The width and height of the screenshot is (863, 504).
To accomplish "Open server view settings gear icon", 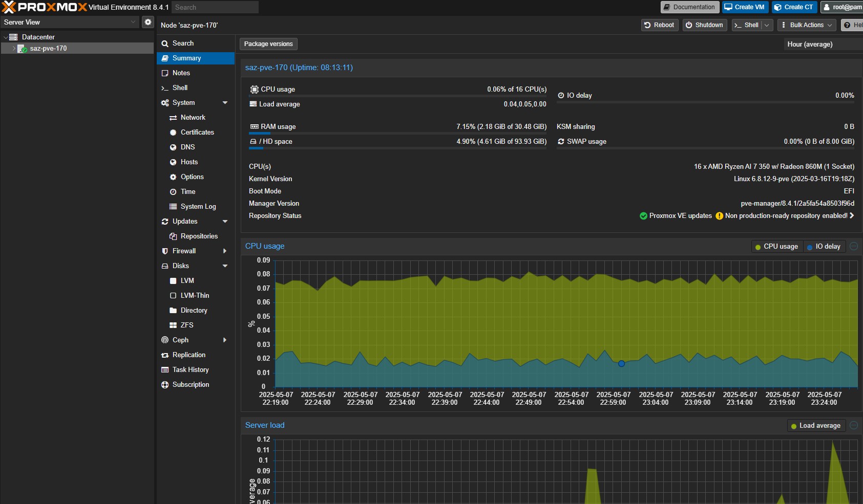I will tap(148, 22).
